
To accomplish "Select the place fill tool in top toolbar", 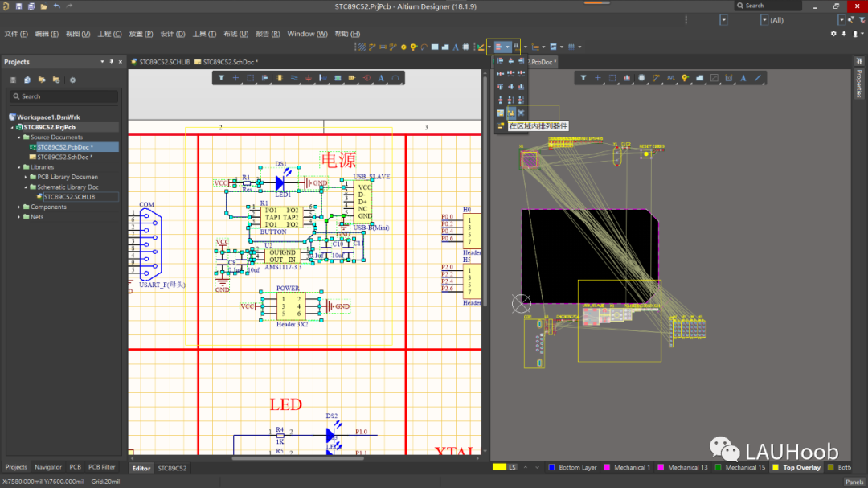I will pos(435,47).
